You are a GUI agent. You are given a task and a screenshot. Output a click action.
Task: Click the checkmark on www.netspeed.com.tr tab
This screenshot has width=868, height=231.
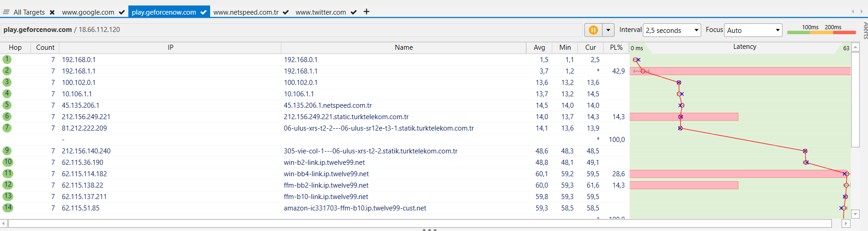pos(286,12)
